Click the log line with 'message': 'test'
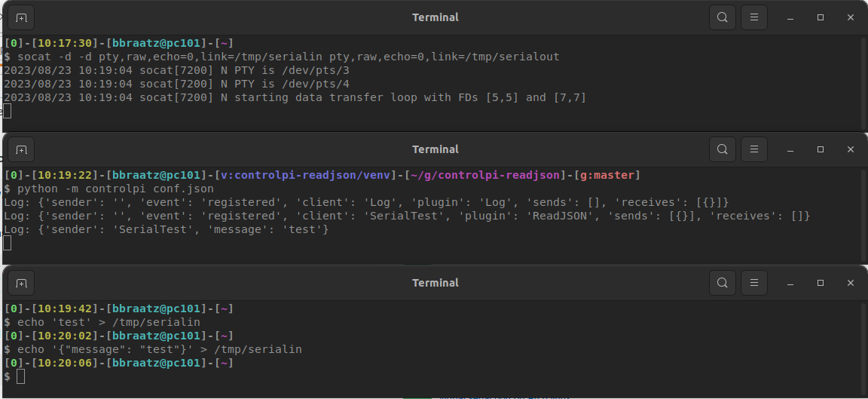This screenshot has height=399, width=868. pos(166,229)
